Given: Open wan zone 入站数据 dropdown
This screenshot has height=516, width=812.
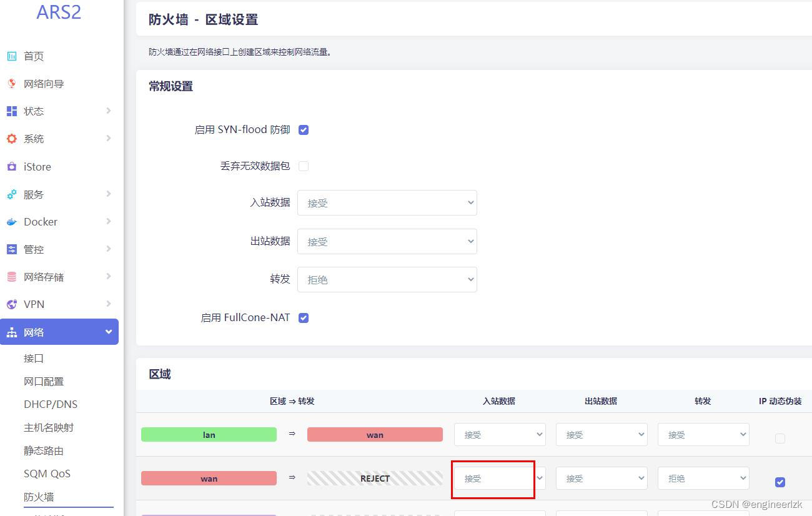Looking at the screenshot, I should pyautogui.click(x=500, y=479).
